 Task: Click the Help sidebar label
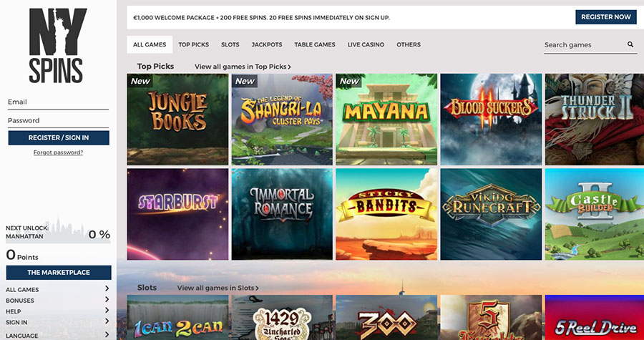click(x=13, y=311)
